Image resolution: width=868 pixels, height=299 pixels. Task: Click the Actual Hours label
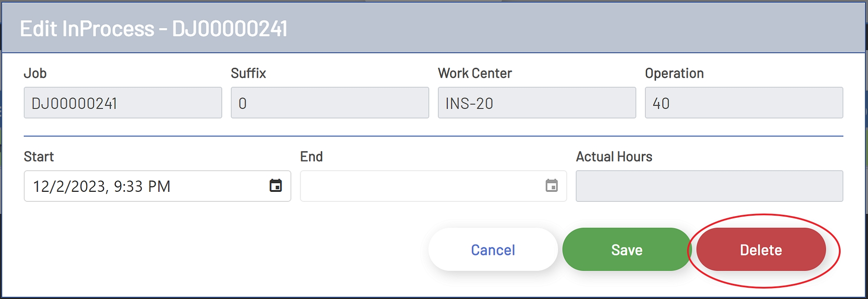(x=614, y=156)
